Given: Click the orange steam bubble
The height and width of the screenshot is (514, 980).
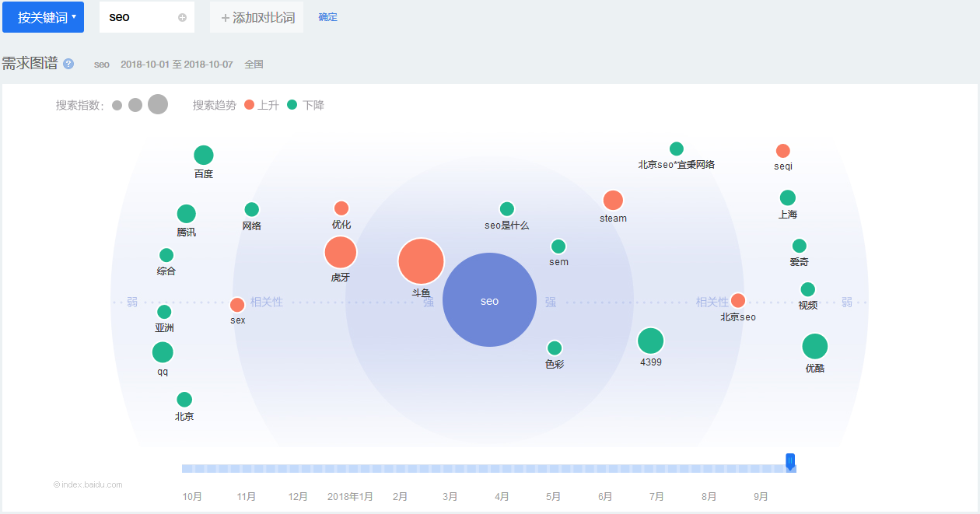Looking at the screenshot, I should (613, 201).
